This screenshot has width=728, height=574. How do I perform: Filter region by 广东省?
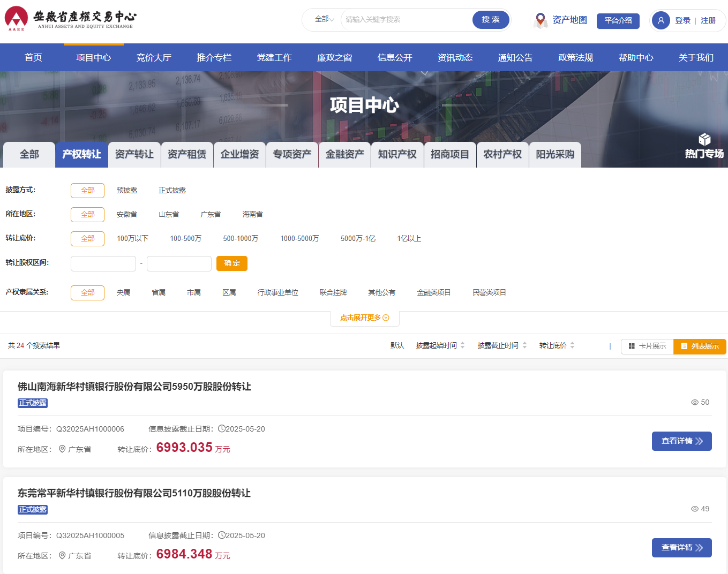pyautogui.click(x=211, y=214)
